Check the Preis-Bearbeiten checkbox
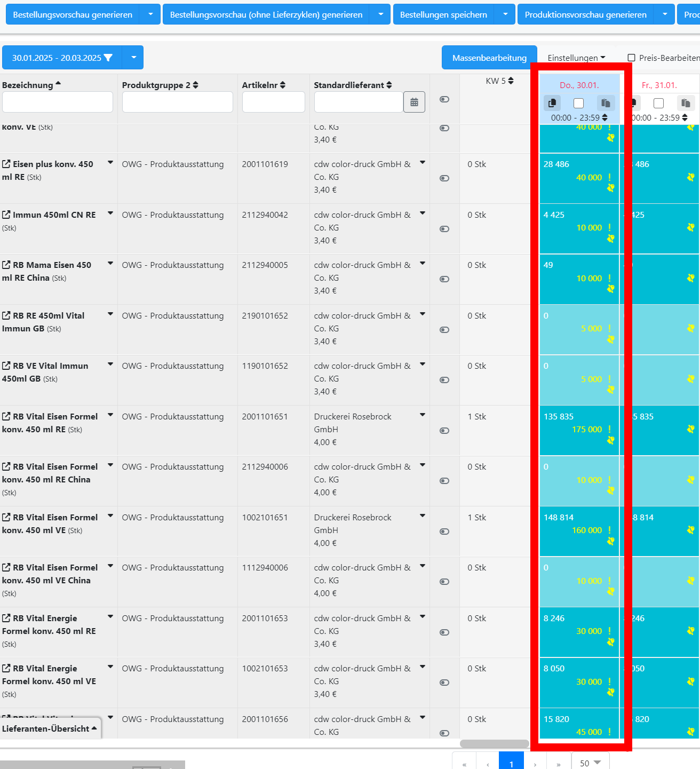 pos(631,57)
